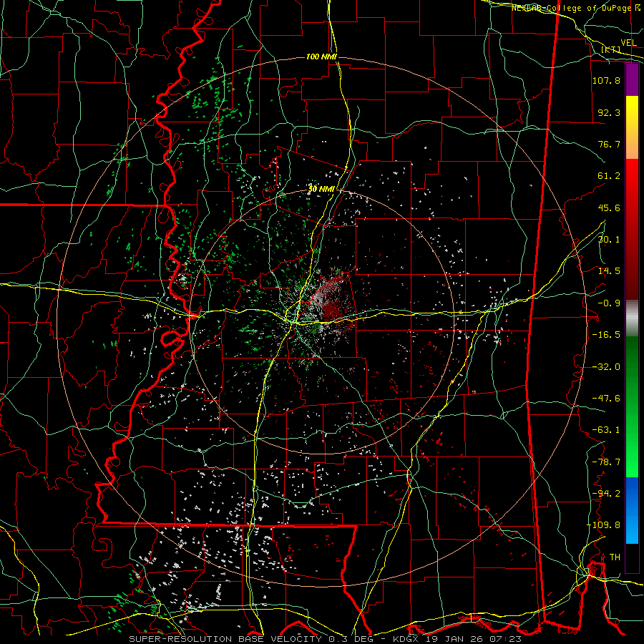Screen dimensions: 644x644
Task: Click the yellow-orange segment of the color bar
Action: point(632,127)
